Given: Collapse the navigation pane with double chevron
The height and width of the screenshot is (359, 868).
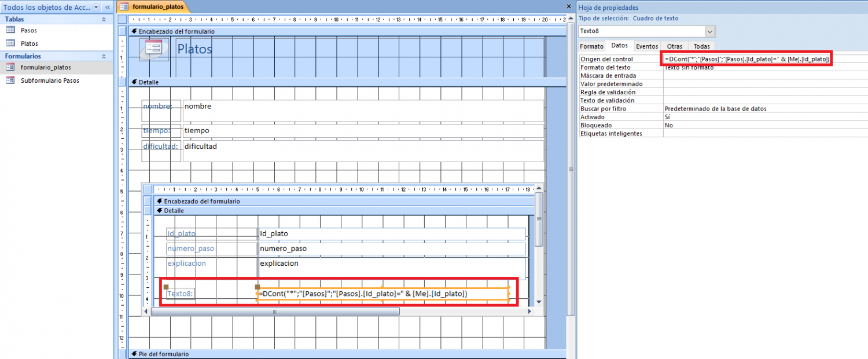Looking at the screenshot, I should click(x=108, y=8).
